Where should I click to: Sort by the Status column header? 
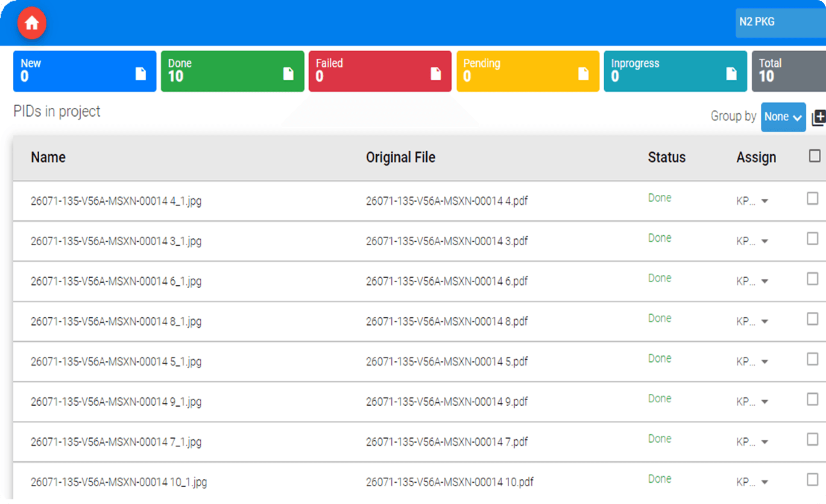[666, 157]
